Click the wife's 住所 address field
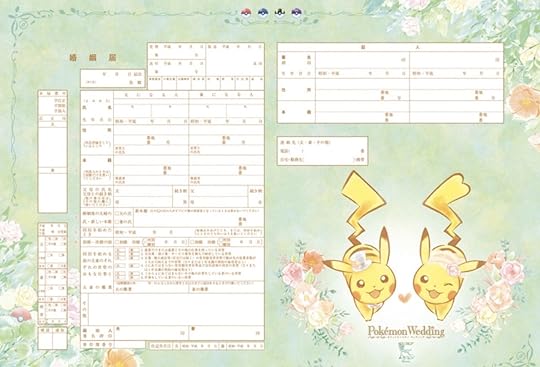 click(x=226, y=135)
